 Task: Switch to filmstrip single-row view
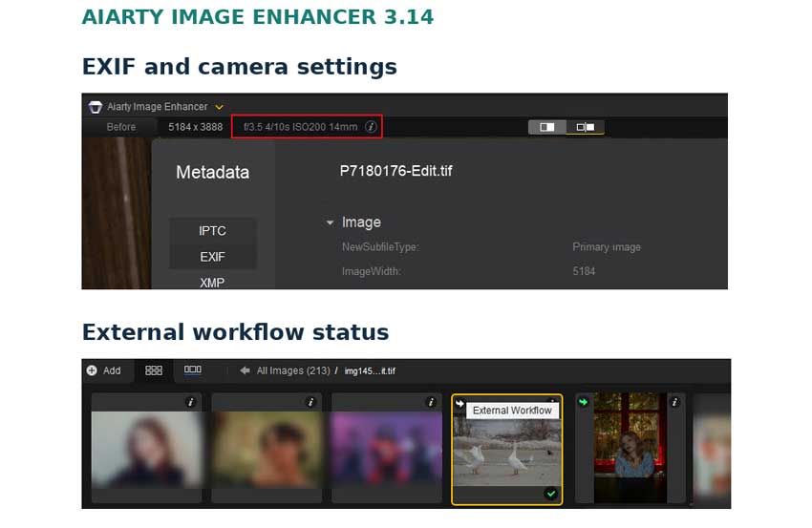193,370
